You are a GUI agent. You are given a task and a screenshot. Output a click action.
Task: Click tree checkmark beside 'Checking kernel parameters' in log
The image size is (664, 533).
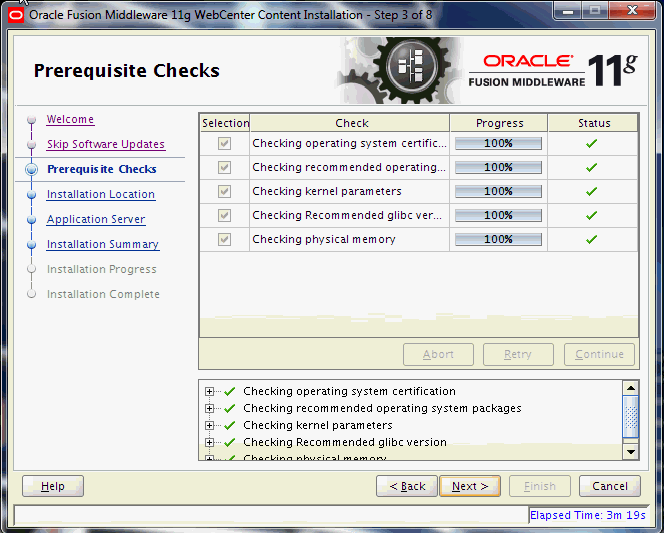[x=230, y=425]
